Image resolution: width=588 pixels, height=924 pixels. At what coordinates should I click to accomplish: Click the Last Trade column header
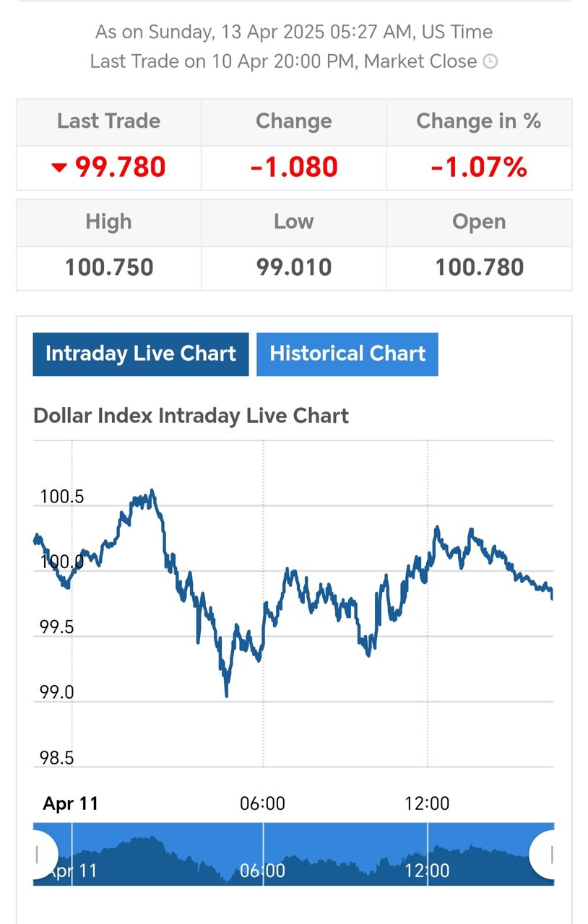109,121
